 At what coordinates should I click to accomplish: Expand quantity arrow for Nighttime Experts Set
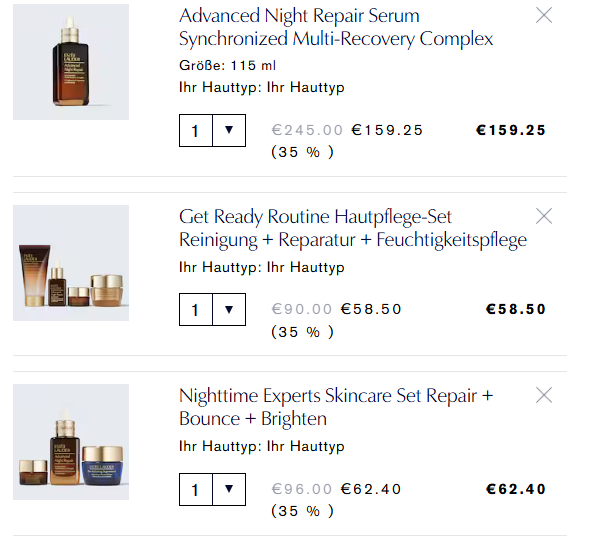click(229, 489)
